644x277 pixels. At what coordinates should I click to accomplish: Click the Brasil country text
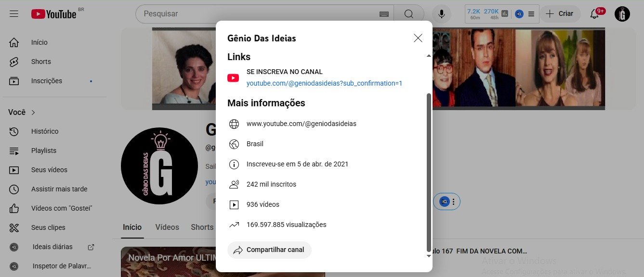[255, 144]
